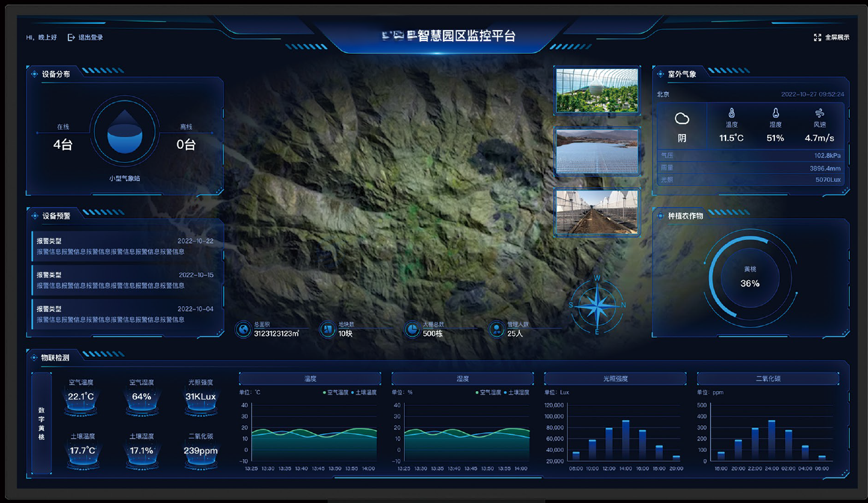Click the wind speed icon above 风速
The height and width of the screenshot is (503, 868).
[819, 113]
